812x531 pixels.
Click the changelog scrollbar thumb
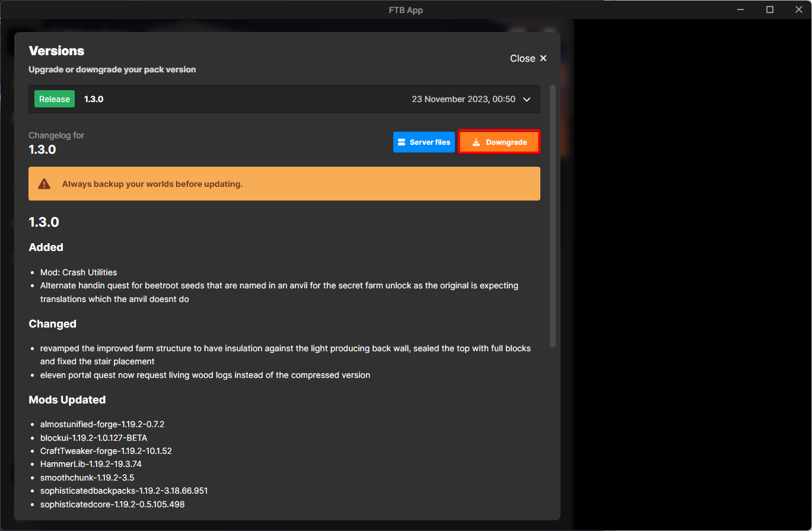click(x=553, y=217)
